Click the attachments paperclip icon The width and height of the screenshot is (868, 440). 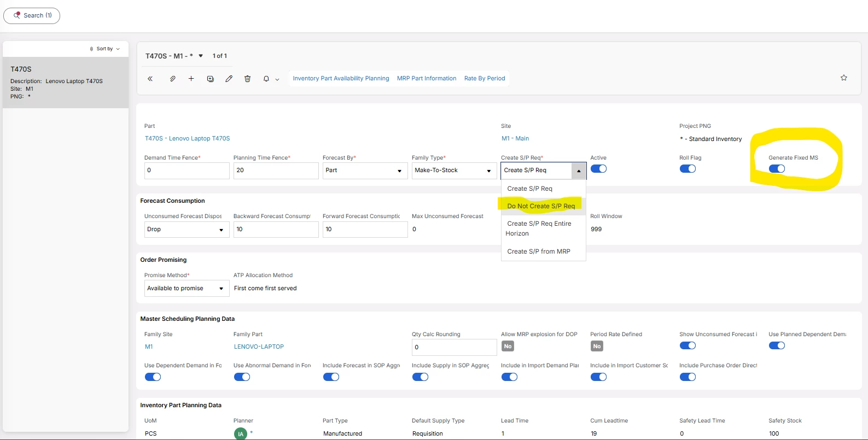tap(172, 79)
